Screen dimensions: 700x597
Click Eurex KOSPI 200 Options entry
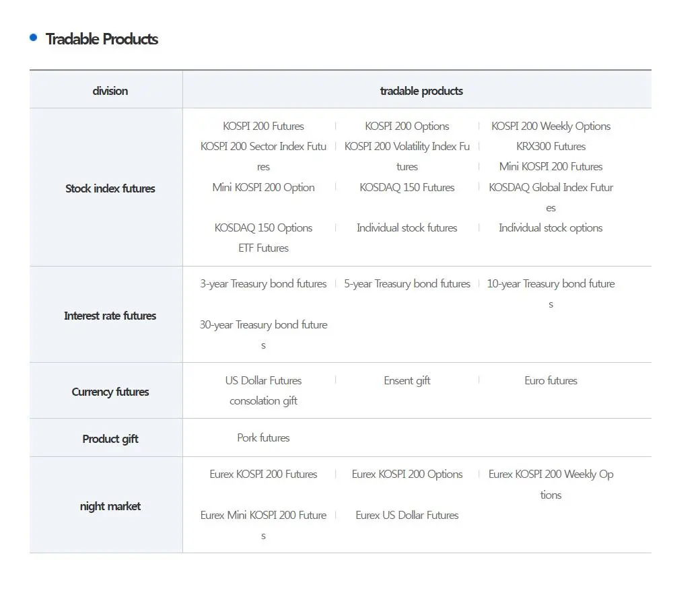(x=407, y=474)
